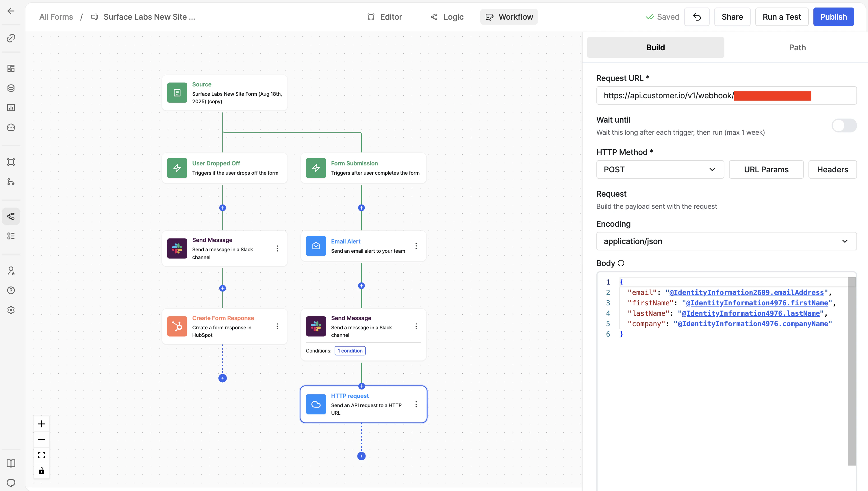
Task: Click the back arrow icon at top left
Action: pos(11,11)
